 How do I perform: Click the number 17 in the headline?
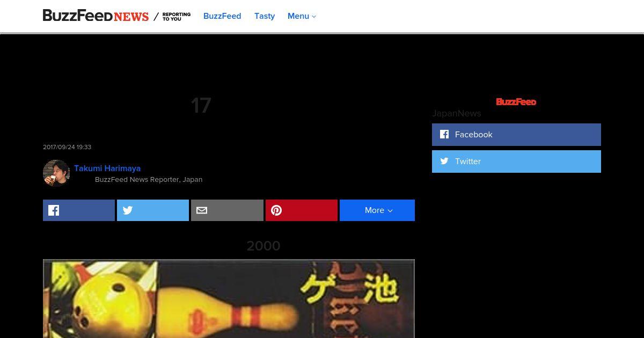pyautogui.click(x=201, y=106)
